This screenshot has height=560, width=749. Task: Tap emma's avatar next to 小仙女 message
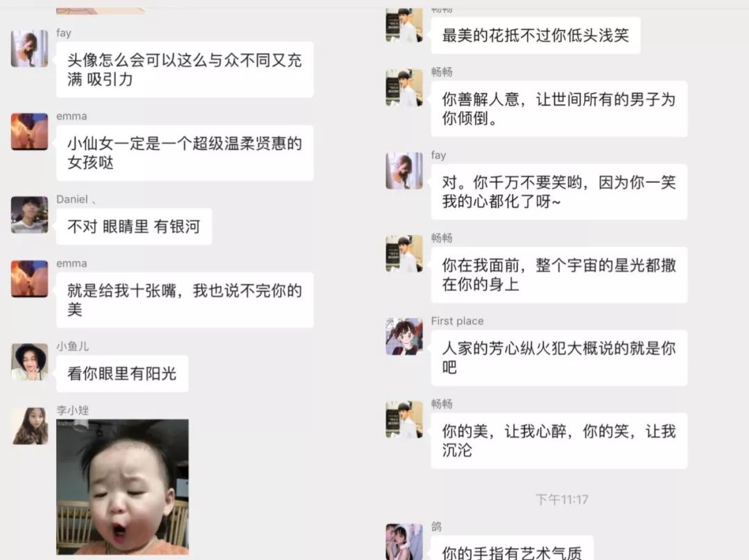click(30, 131)
